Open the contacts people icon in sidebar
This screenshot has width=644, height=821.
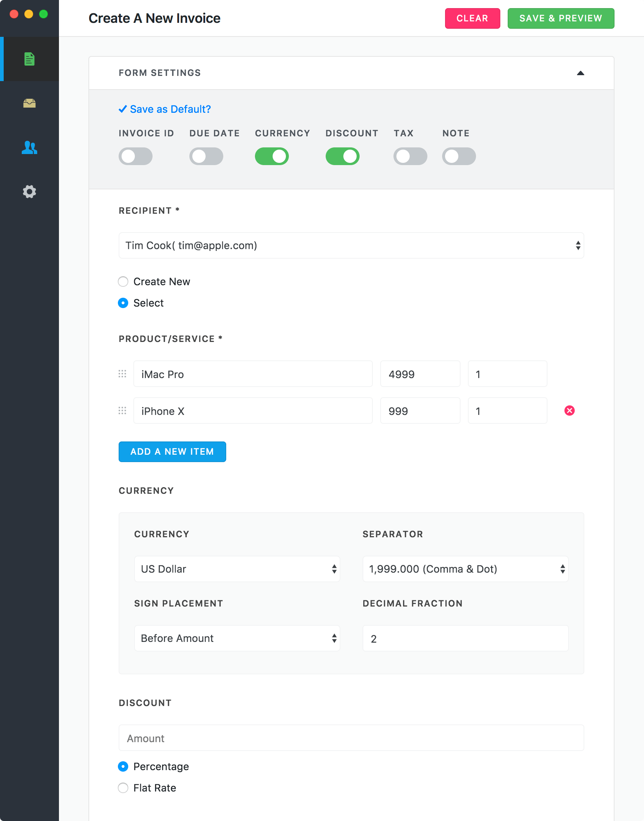coord(29,147)
